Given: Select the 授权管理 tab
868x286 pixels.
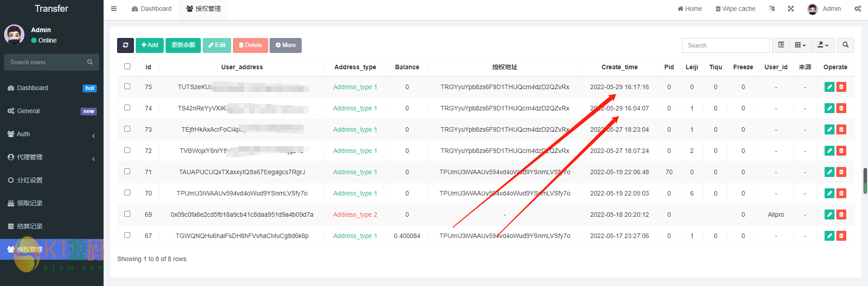Looking at the screenshot, I should tap(204, 9).
